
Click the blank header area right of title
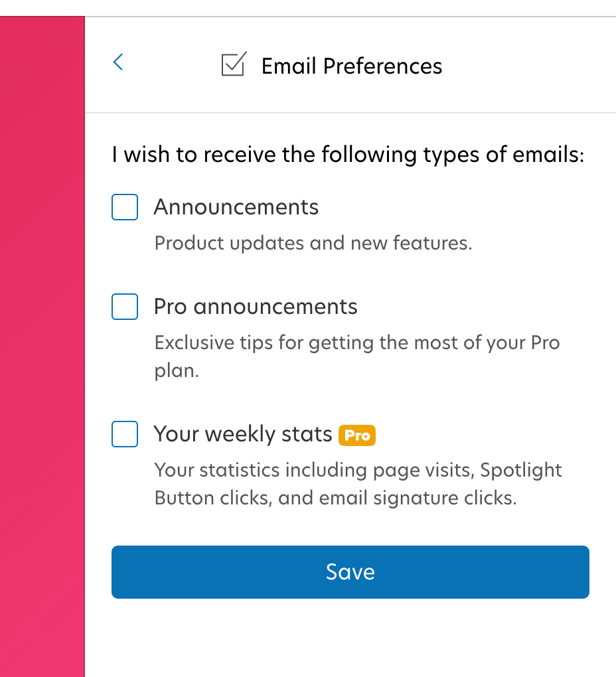coord(531,65)
